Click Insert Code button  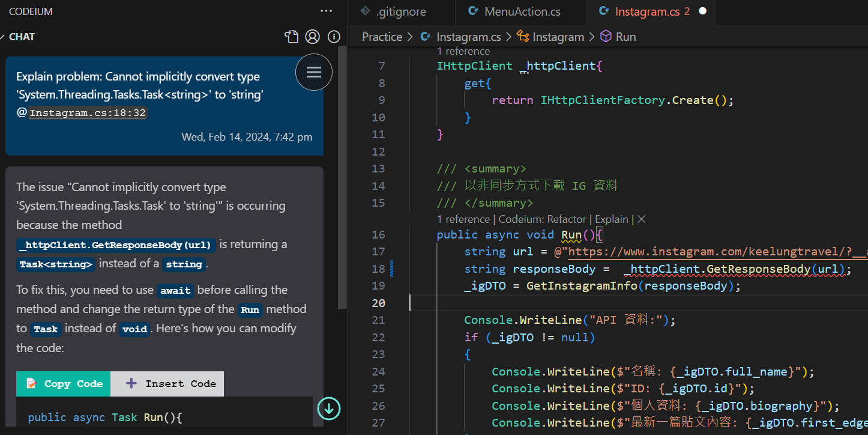167,384
